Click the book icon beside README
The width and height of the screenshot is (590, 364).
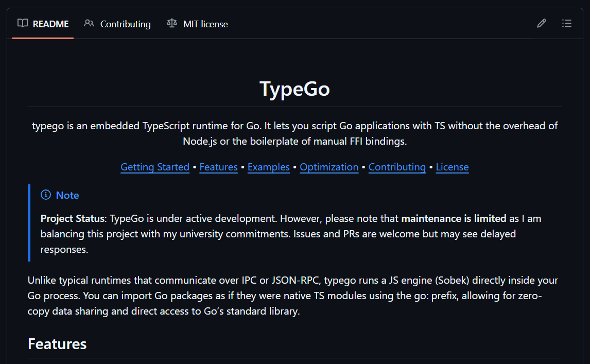click(22, 23)
